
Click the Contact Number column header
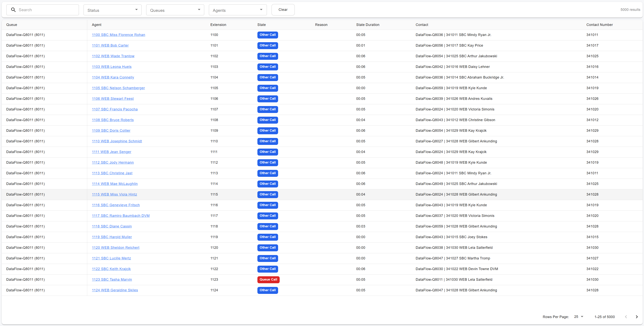pyautogui.click(x=599, y=25)
